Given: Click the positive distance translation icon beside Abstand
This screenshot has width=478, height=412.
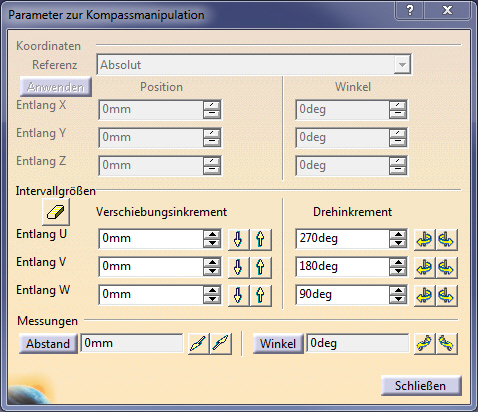Looking at the screenshot, I should point(221,344).
